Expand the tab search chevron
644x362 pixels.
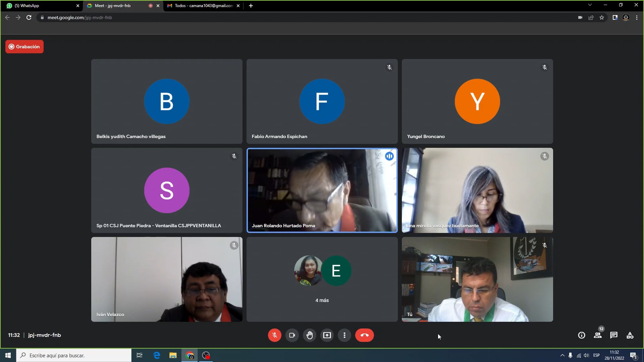click(590, 5)
